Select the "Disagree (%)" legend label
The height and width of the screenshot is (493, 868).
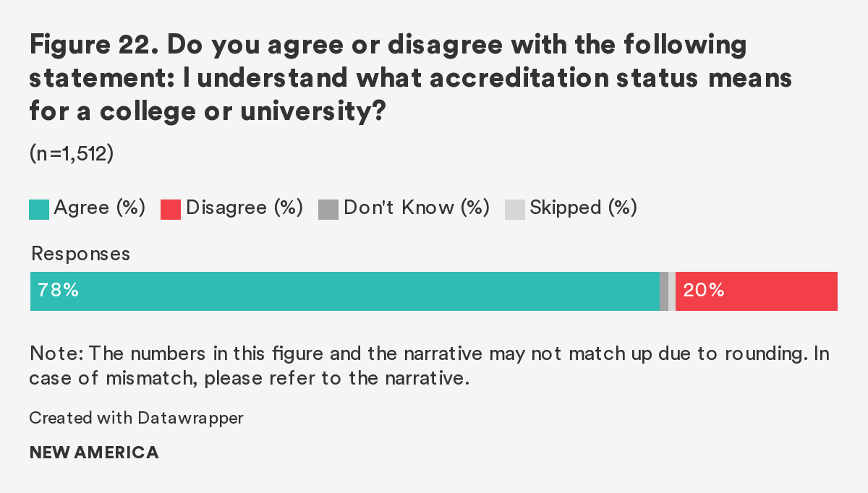click(244, 208)
